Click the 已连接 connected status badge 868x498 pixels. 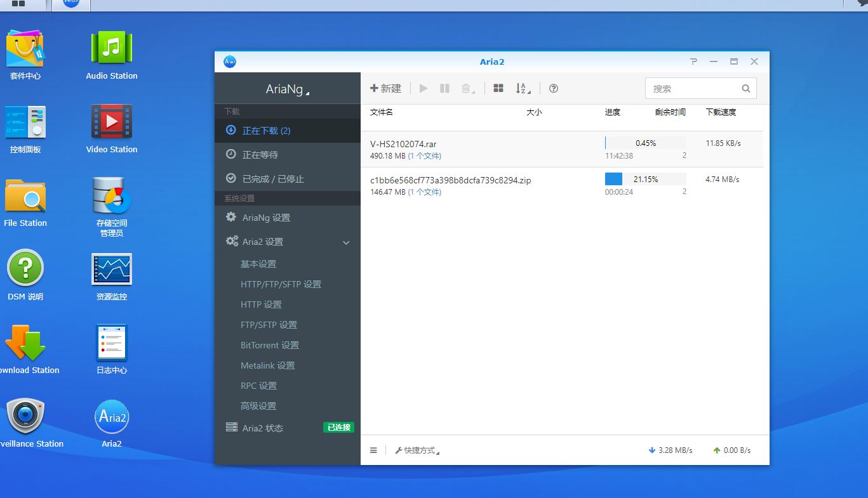pyautogui.click(x=338, y=428)
